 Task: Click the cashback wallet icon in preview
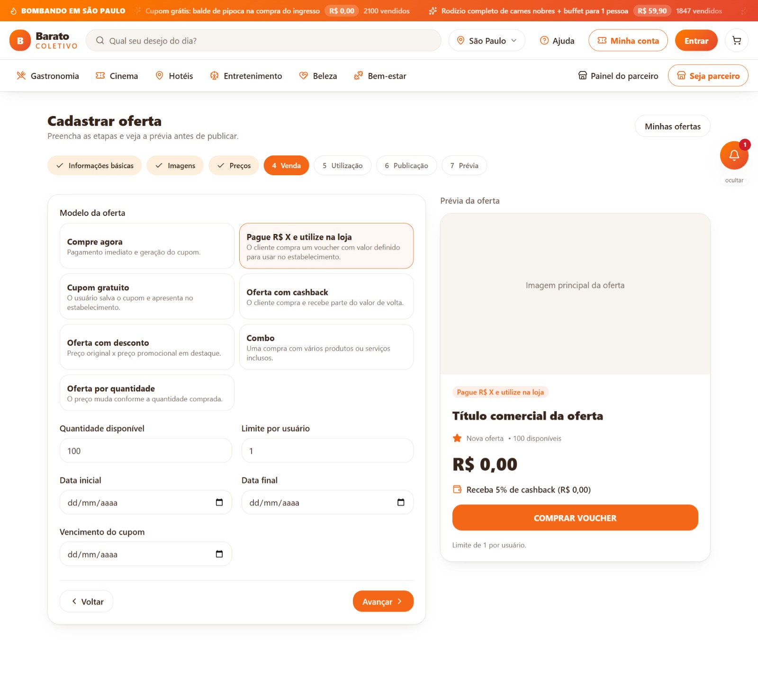click(457, 489)
